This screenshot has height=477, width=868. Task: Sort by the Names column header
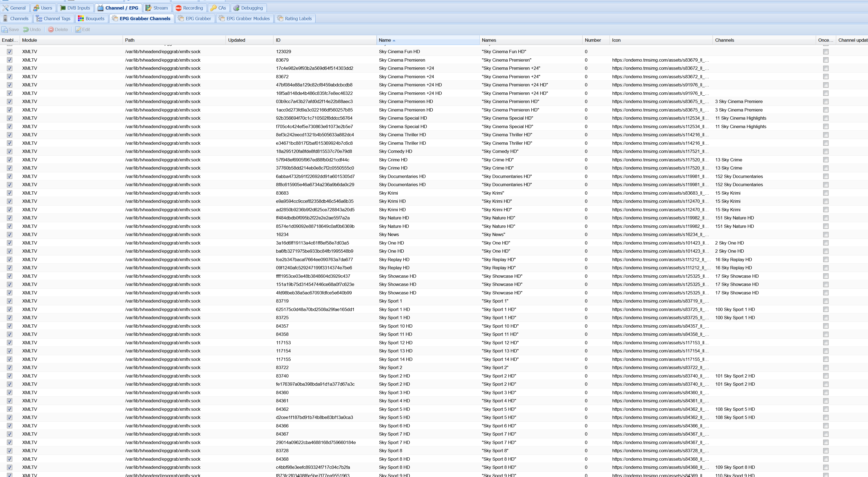(531, 40)
